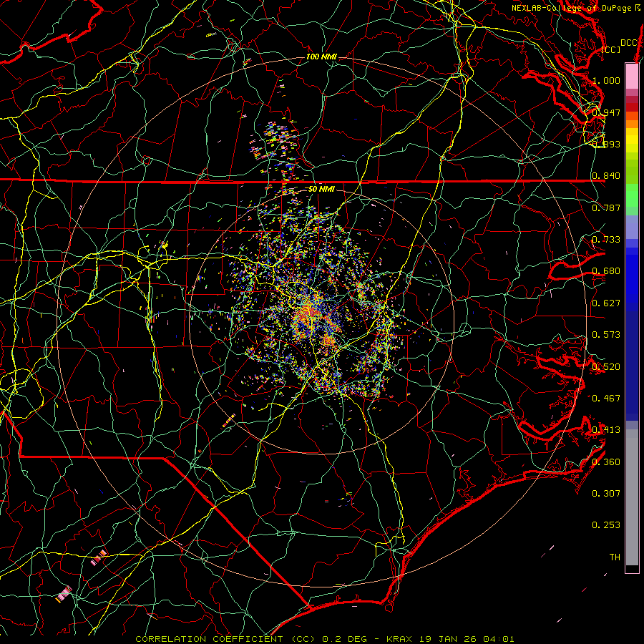The height and width of the screenshot is (644, 644).
Task: Click the 0.360 scale value
Action: pos(606,462)
